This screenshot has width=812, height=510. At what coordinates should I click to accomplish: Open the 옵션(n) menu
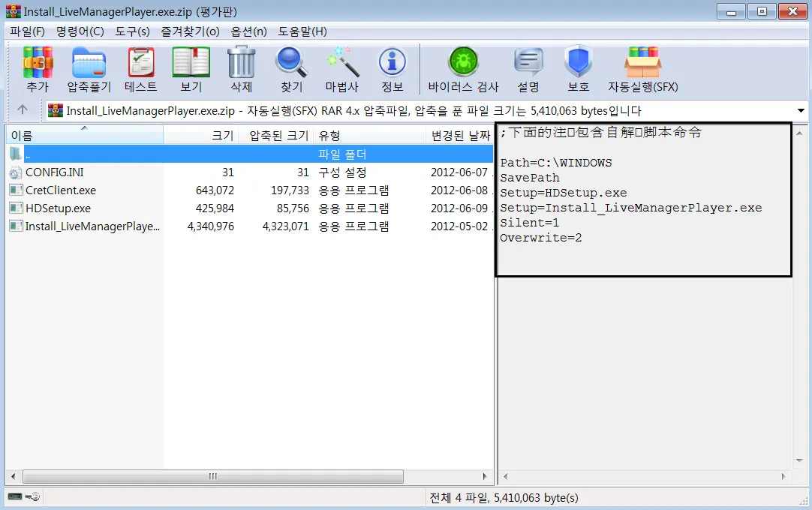(248, 31)
